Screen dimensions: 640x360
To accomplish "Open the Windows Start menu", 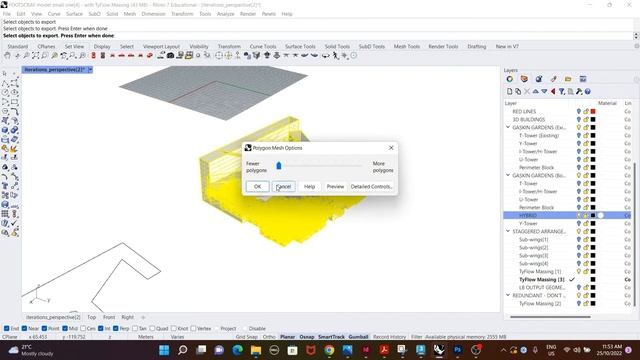I will [164, 350].
